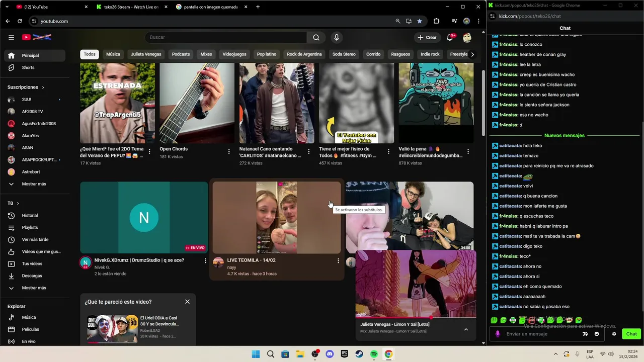Open Películas under Explorar
The width and height of the screenshot is (644, 362).
pyautogui.click(x=30, y=329)
